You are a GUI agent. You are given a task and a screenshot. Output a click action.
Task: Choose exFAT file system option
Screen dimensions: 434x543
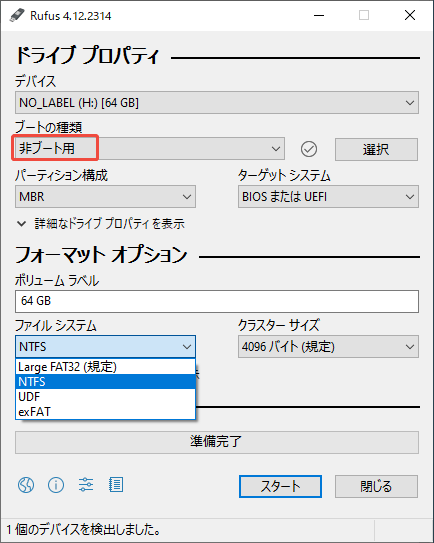pyautogui.click(x=105, y=411)
